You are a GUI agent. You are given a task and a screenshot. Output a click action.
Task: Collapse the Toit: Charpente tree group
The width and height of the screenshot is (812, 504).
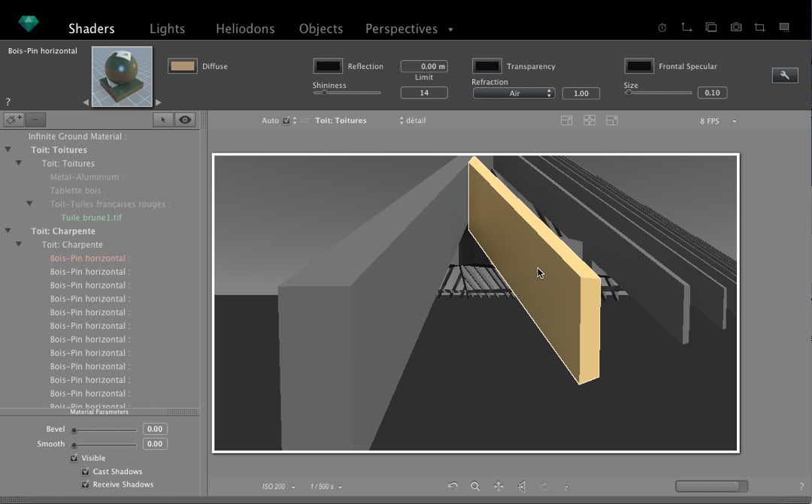[x=8, y=231]
